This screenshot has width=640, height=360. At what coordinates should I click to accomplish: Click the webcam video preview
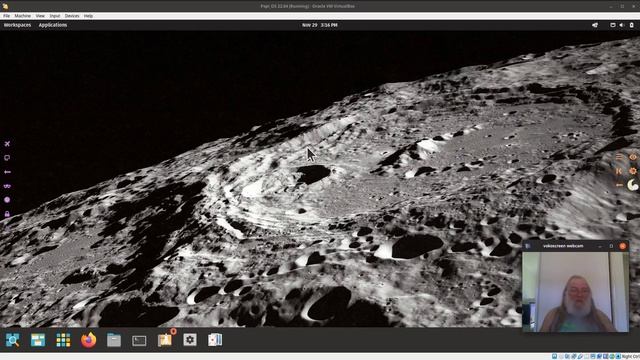(576, 291)
